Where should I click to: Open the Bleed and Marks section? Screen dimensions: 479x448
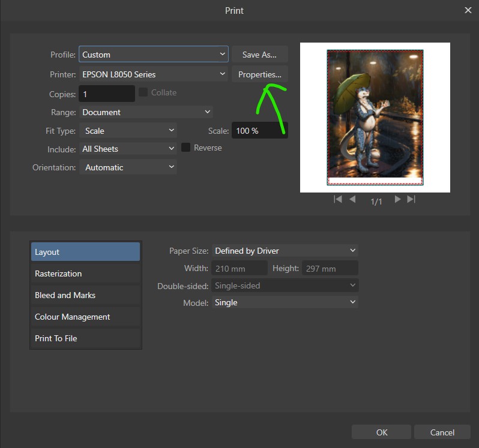click(x=85, y=295)
